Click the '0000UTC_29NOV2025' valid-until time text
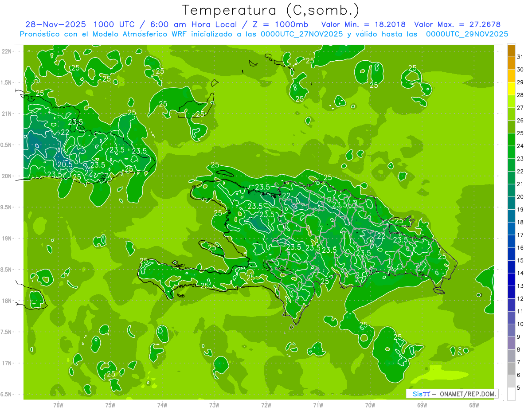Screen dimensions: 532x411 (467, 34)
